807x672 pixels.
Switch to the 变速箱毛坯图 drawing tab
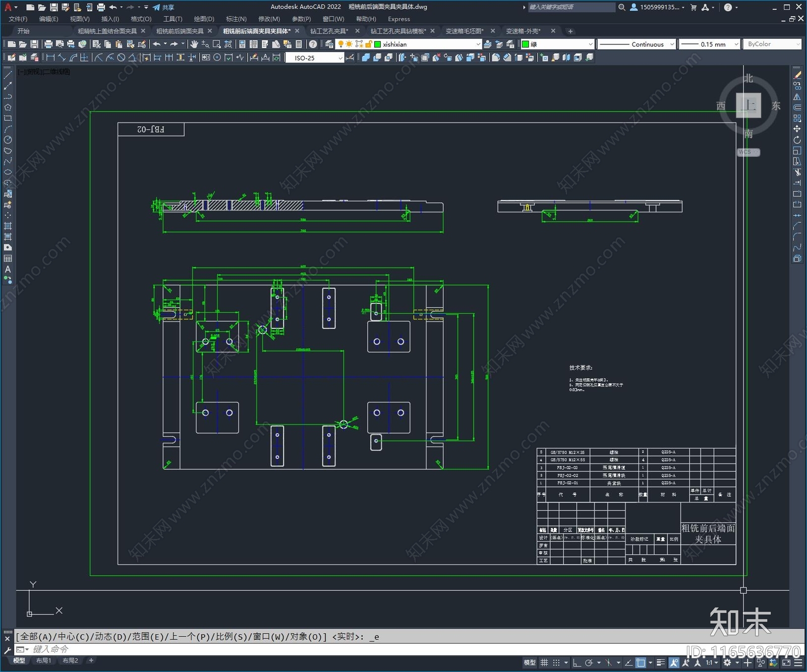point(465,31)
